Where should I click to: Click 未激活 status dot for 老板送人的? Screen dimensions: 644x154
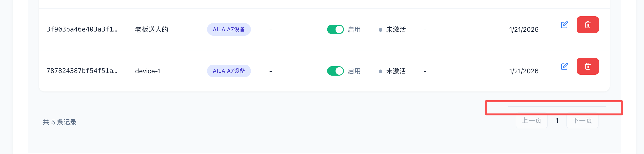381,30
